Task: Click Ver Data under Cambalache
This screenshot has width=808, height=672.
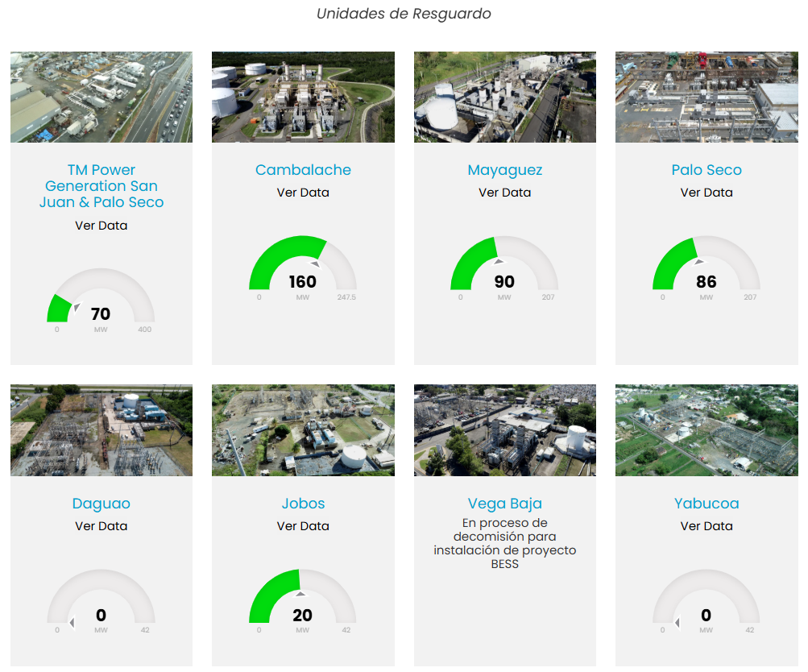Action: (x=303, y=193)
